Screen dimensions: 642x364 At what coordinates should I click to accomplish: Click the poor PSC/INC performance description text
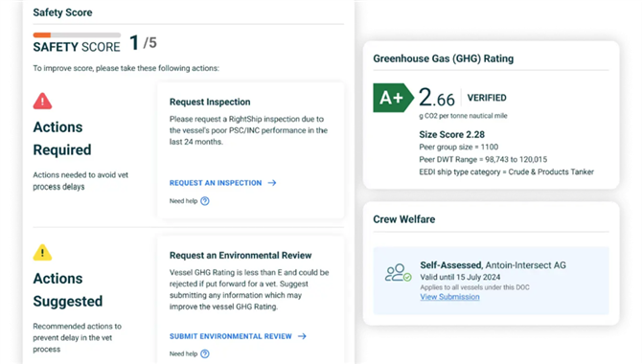click(248, 130)
